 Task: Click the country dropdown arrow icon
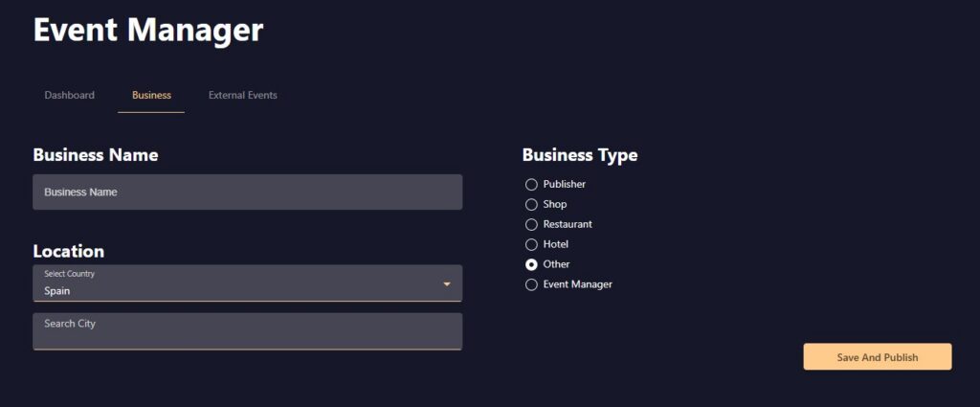(447, 283)
